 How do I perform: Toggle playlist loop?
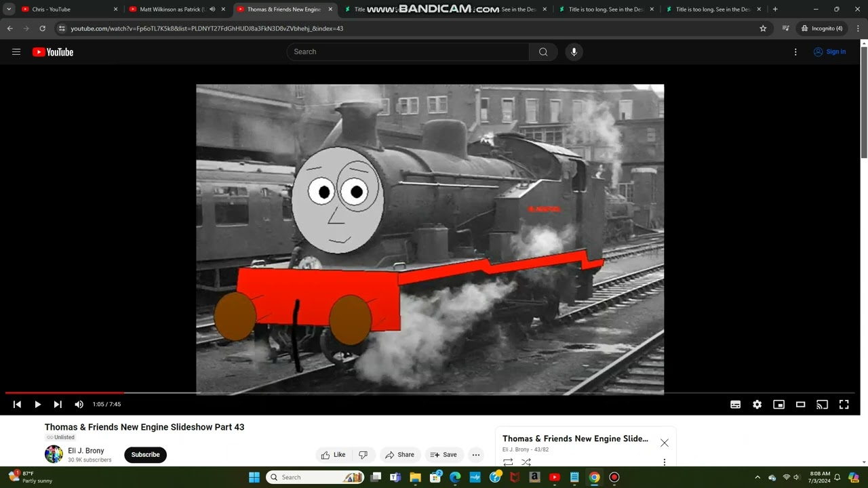[508, 462]
